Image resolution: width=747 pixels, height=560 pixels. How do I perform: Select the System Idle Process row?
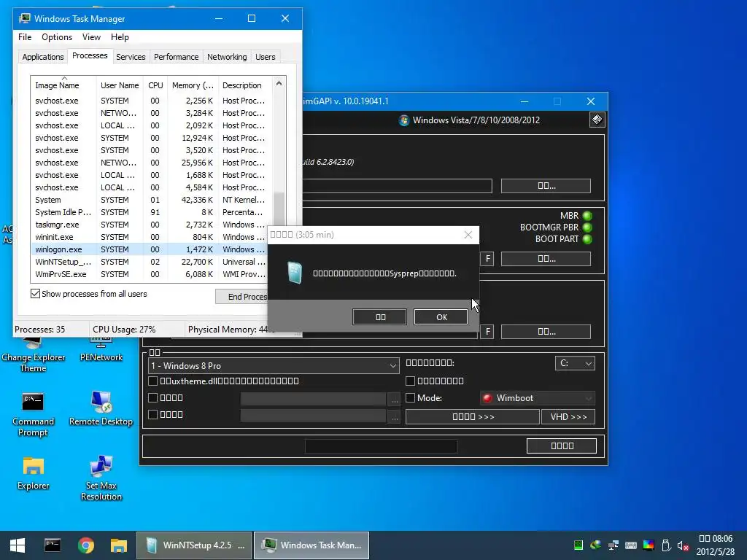pos(152,212)
